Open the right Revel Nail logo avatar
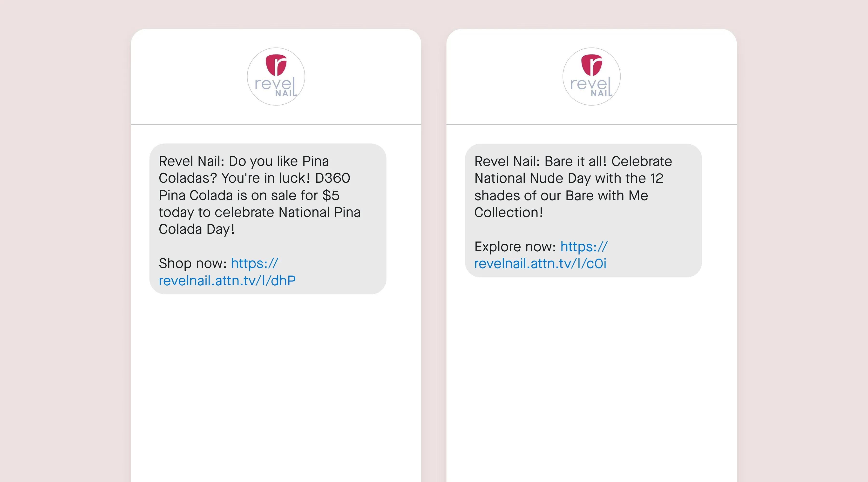The image size is (868, 482). pos(591,76)
